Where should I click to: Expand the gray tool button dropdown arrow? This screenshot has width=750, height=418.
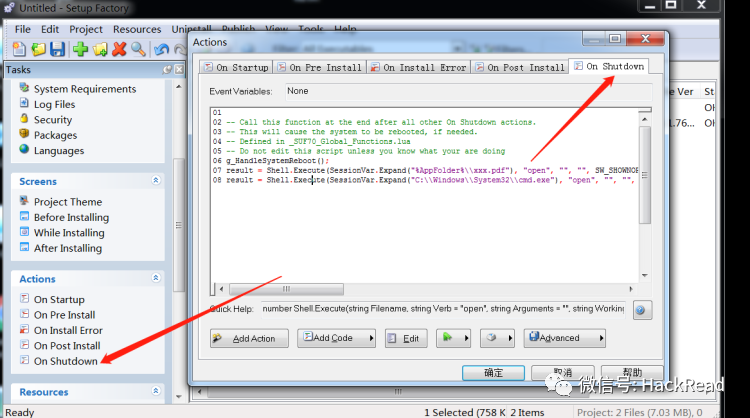click(510, 338)
